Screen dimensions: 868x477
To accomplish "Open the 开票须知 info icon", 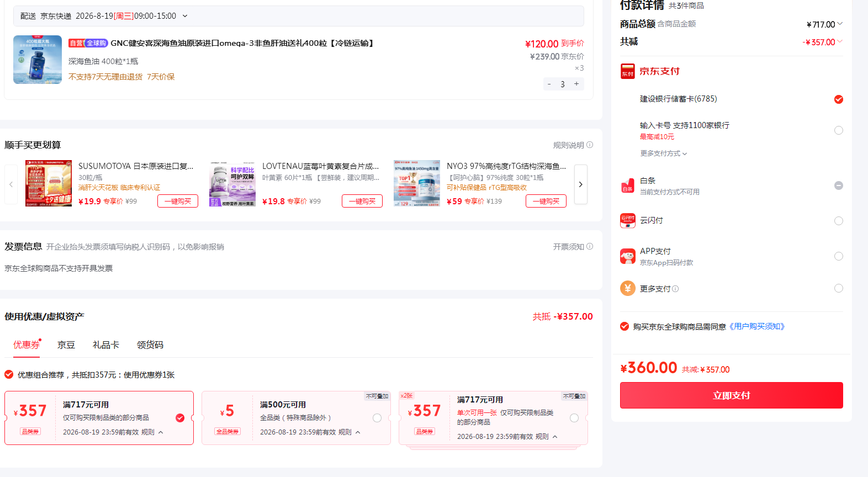I will point(590,247).
